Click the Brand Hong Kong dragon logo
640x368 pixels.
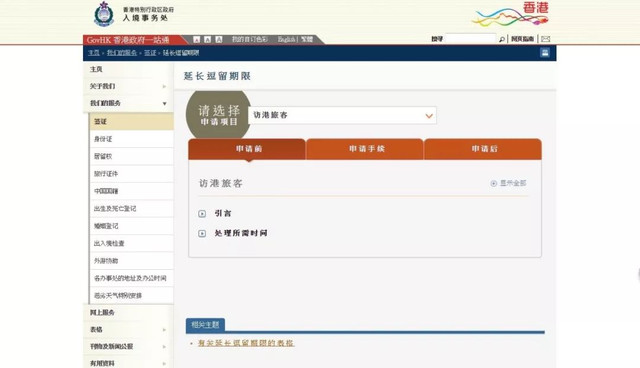[x=510, y=14]
